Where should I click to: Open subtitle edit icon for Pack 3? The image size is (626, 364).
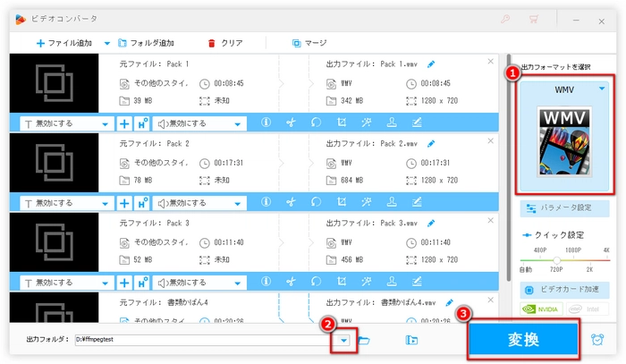417,281
